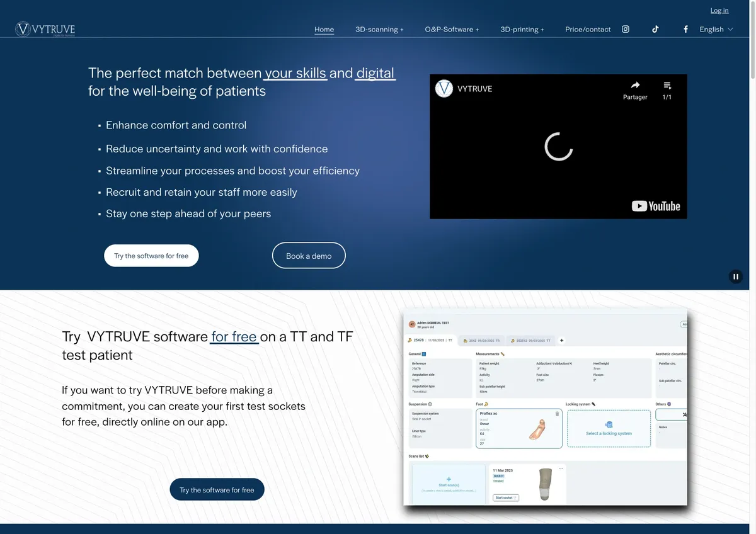The height and width of the screenshot is (534, 756).
Task: Click the plus tab icon in app preview
Action: [x=561, y=341]
